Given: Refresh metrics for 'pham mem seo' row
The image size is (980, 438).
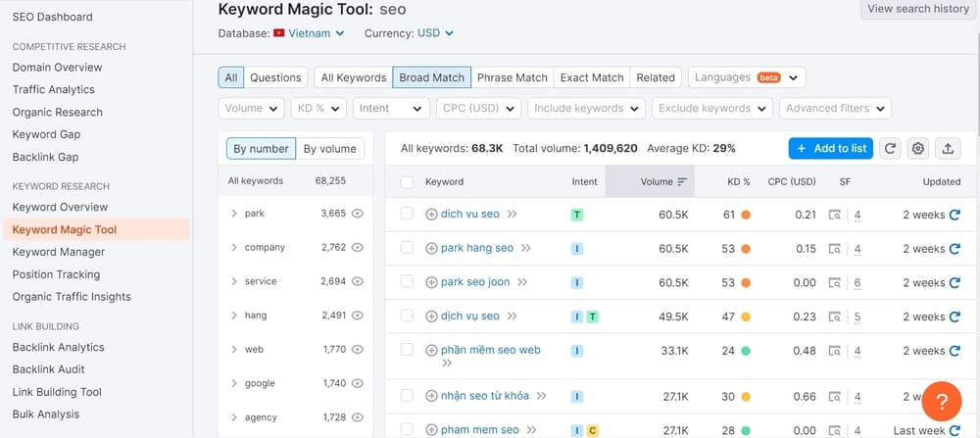Looking at the screenshot, I should pyautogui.click(x=955, y=430).
